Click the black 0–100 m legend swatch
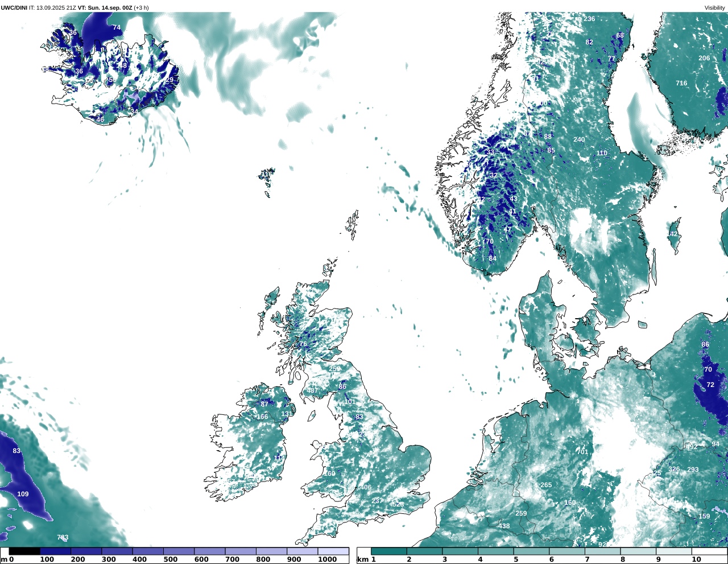The width and height of the screenshot is (728, 564). click(x=24, y=551)
